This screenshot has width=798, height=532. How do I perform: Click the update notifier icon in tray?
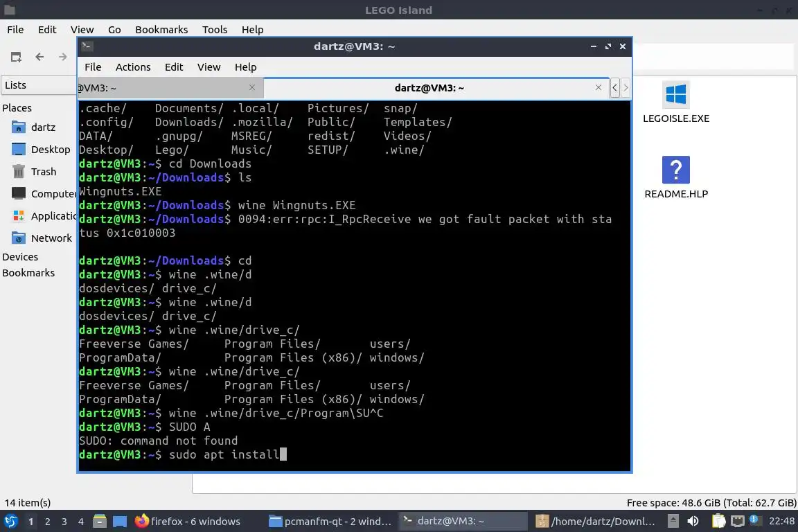pos(755,520)
